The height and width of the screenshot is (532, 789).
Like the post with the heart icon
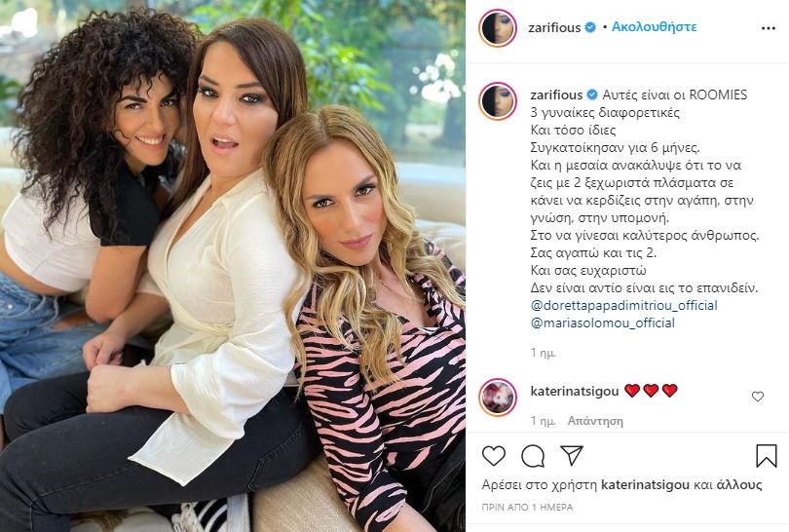[494, 456]
